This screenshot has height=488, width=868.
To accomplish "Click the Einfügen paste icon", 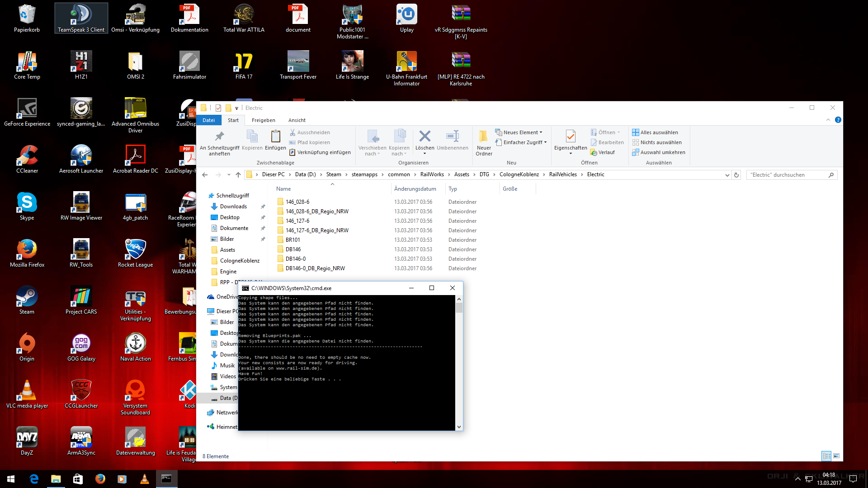I will [x=275, y=136].
